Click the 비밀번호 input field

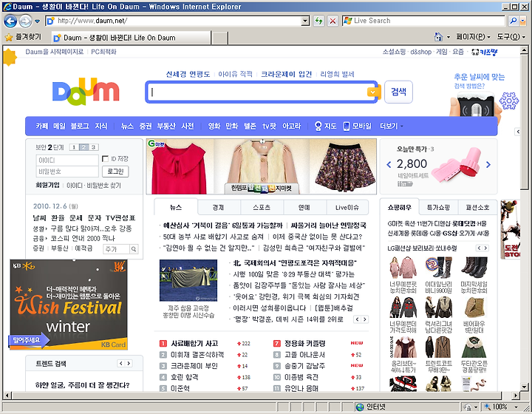coord(67,172)
